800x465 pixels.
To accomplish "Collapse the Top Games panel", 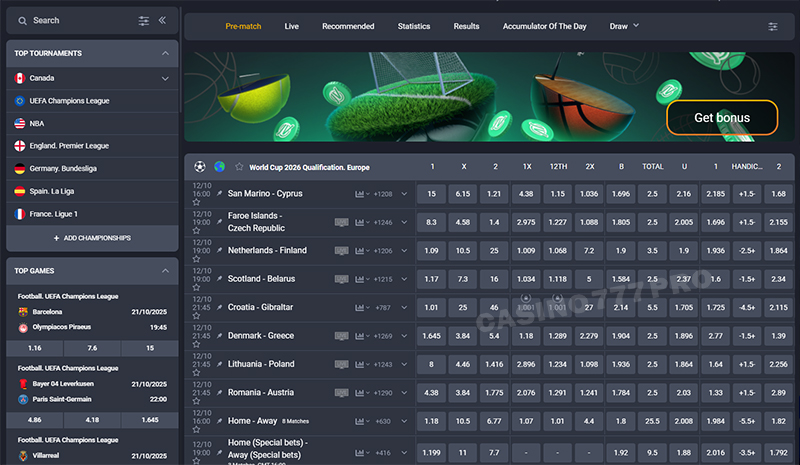I will pos(165,271).
